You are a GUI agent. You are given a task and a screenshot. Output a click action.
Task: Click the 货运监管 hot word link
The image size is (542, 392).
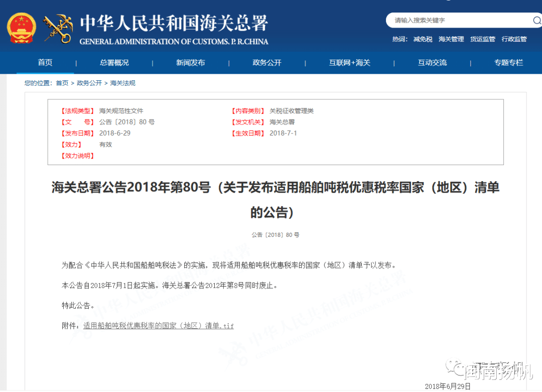click(x=482, y=39)
